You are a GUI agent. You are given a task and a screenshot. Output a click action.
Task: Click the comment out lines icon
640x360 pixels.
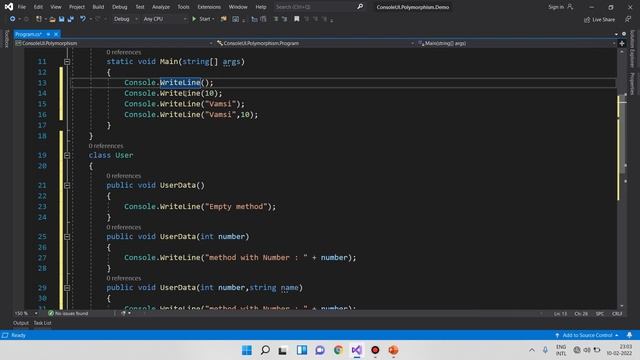(x=276, y=19)
